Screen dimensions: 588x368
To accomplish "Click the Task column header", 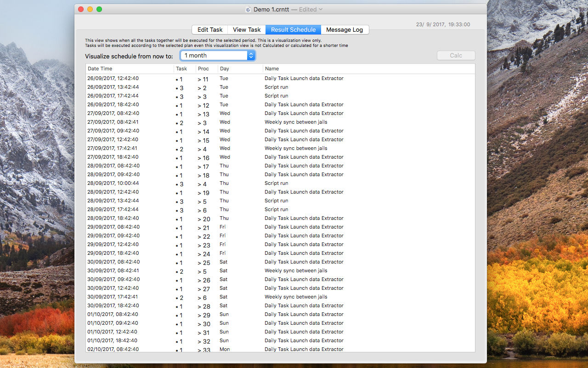I will [x=185, y=69].
